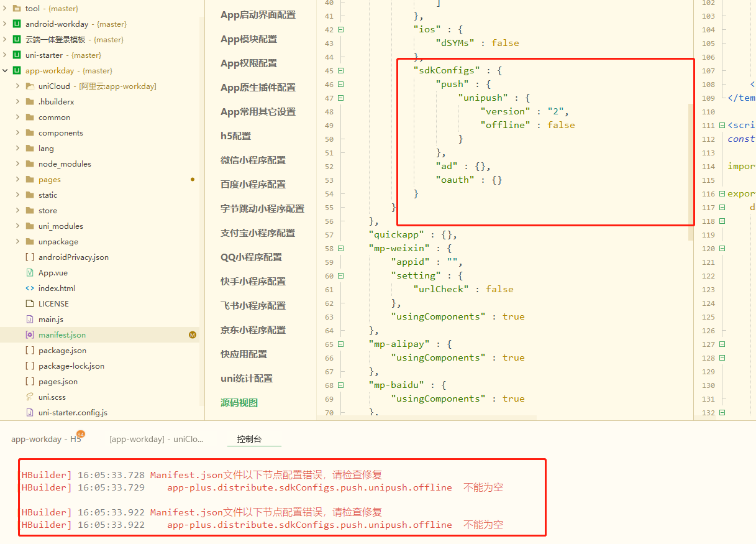Image resolution: width=756 pixels, height=544 pixels.
Task: Click the android-workday project icon
Action: pyautogui.click(x=17, y=24)
